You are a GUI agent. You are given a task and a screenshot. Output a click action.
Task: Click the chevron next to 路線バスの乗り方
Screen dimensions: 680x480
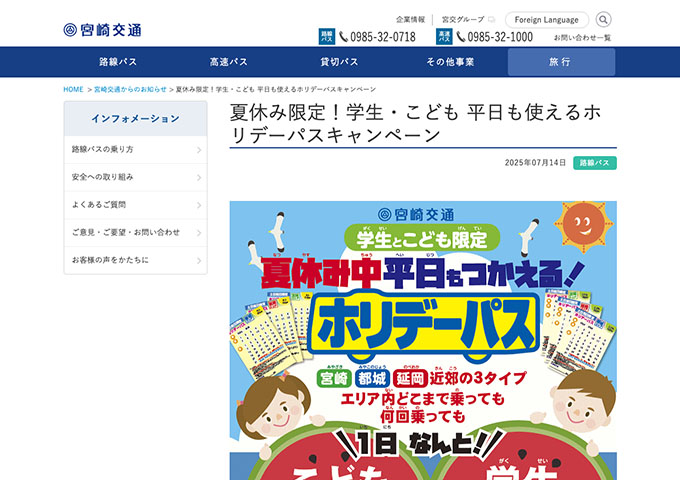pyautogui.click(x=199, y=150)
